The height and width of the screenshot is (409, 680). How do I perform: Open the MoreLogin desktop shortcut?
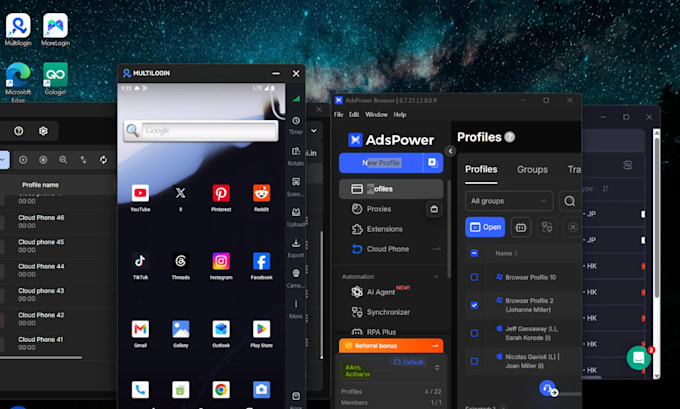(55, 29)
